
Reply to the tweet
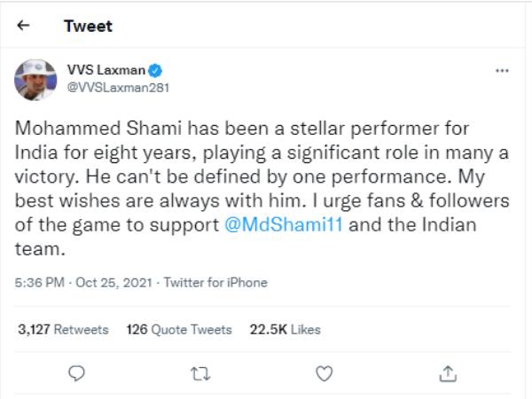coord(77,371)
